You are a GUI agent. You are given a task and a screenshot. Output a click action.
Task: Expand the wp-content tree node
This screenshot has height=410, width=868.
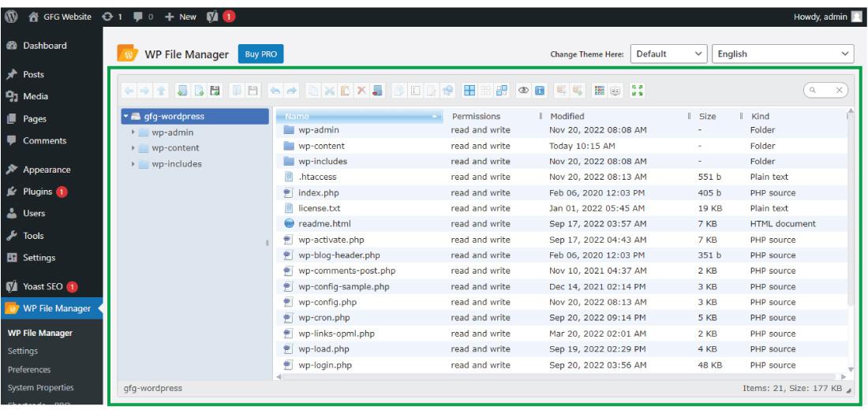[x=133, y=147]
